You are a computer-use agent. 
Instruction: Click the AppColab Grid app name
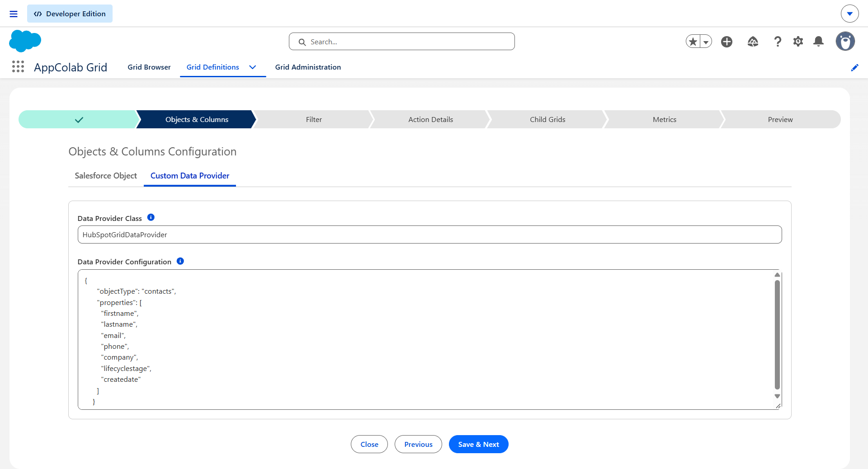pos(71,67)
